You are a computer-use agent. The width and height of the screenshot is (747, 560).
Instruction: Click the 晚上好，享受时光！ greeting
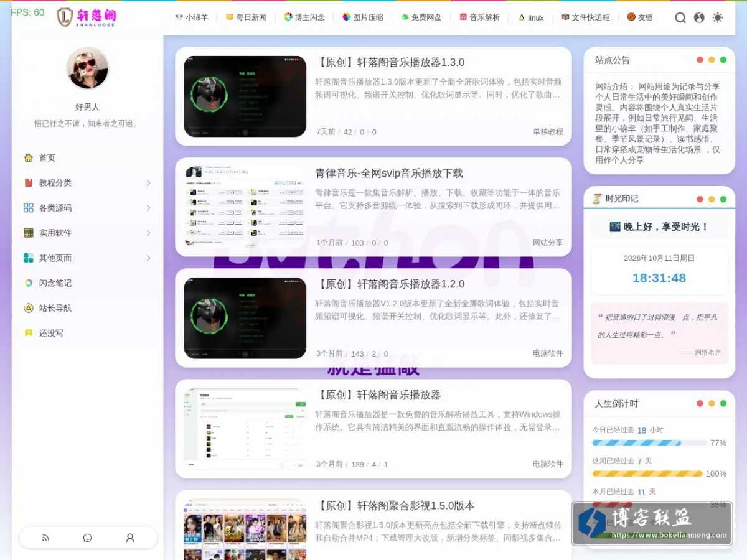pos(659,226)
